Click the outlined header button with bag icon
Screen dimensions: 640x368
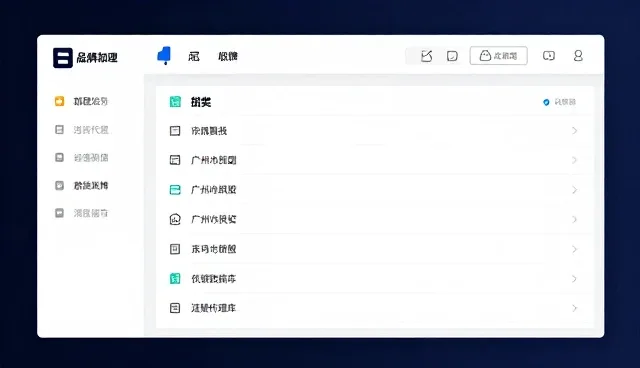click(x=498, y=55)
